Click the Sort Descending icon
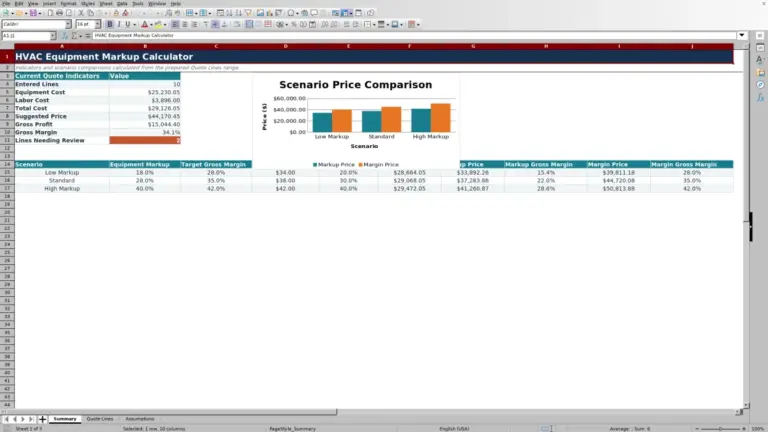Screen dimensions: 768x432 (239, 13)
